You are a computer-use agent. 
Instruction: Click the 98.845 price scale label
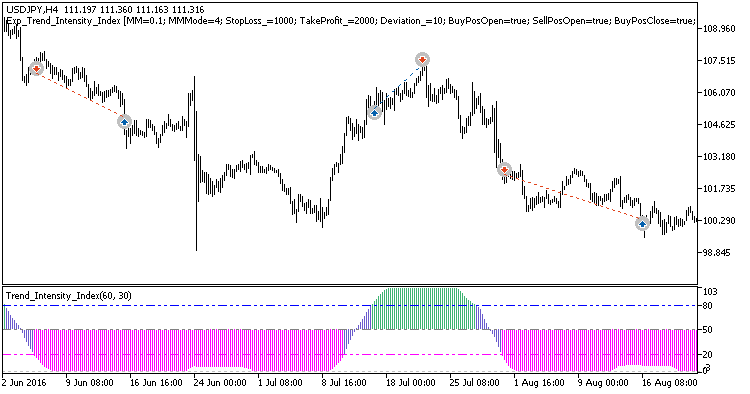click(x=717, y=253)
